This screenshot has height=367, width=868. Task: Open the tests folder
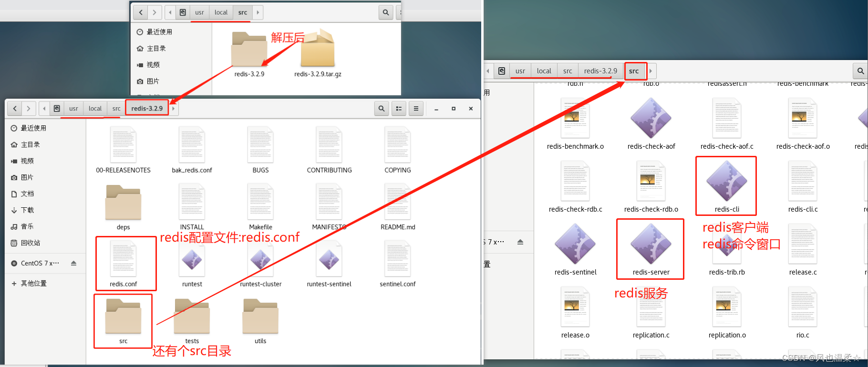pyautogui.click(x=192, y=320)
